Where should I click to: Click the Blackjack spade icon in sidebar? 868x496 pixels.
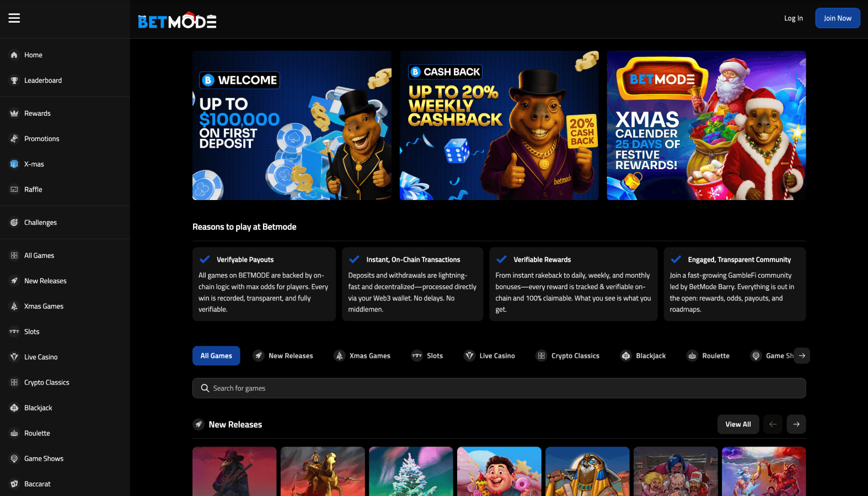tap(14, 408)
